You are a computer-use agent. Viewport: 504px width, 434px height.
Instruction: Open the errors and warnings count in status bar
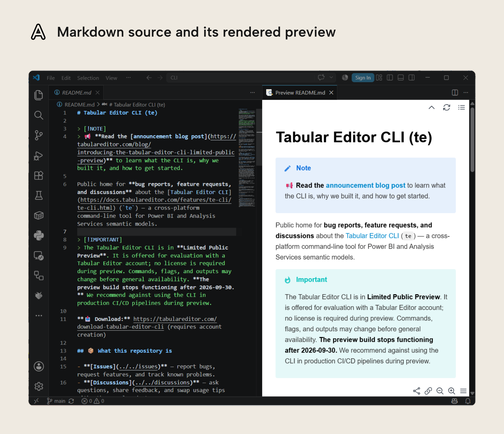[93, 401]
